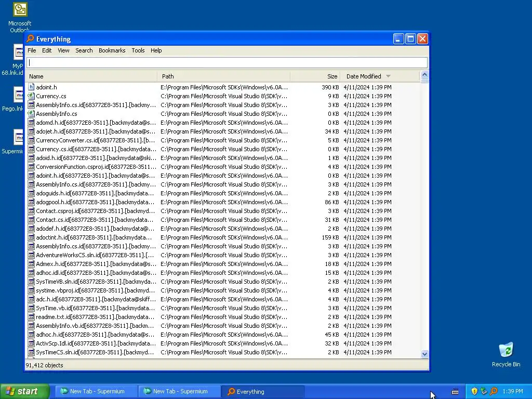This screenshot has width=532, height=399.
Task: Click the ActivScp.Idl.id file icon
Action: tap(31, 343)
